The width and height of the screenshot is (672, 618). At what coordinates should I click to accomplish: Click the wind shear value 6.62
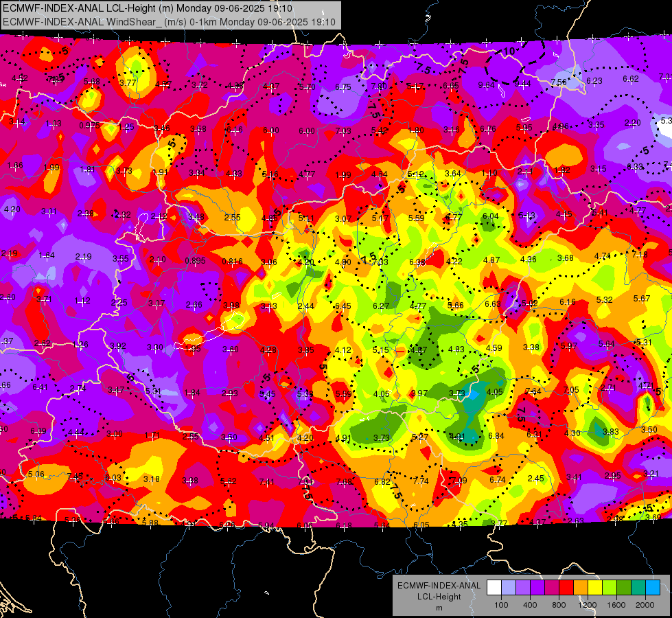630,79
